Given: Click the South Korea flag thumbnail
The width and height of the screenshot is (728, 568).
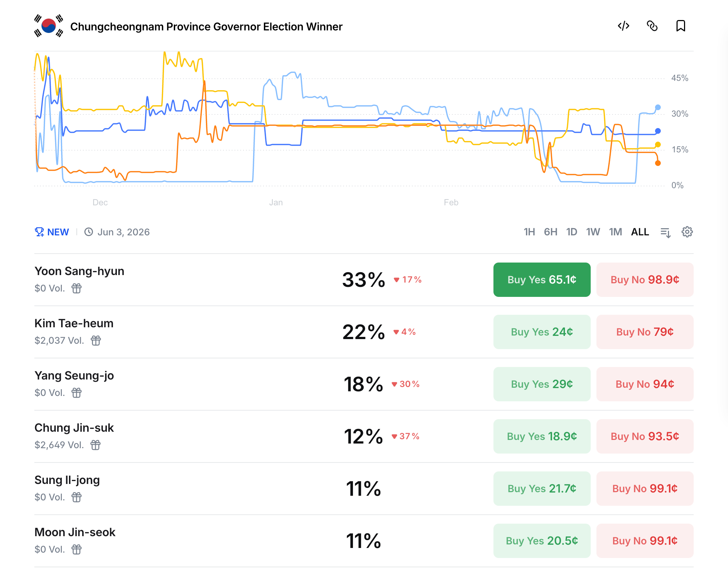Looking at the screenshot, I should coord(49,26).
